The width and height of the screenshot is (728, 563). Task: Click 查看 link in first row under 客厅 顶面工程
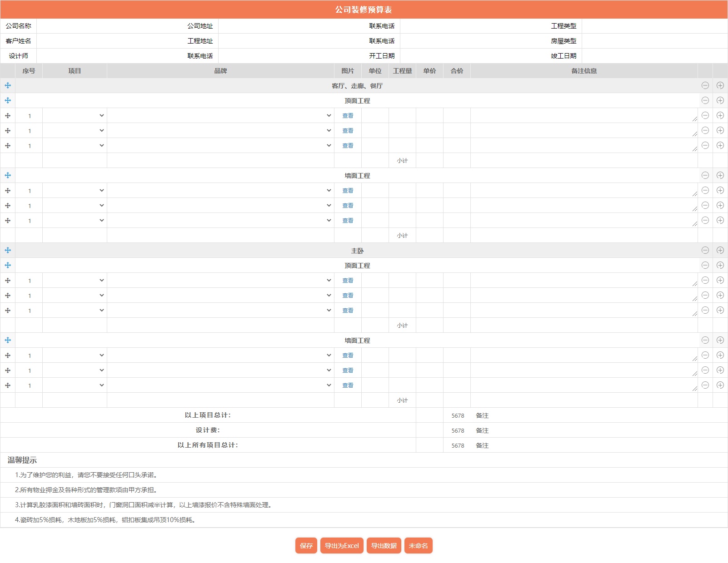pos(348,116)
